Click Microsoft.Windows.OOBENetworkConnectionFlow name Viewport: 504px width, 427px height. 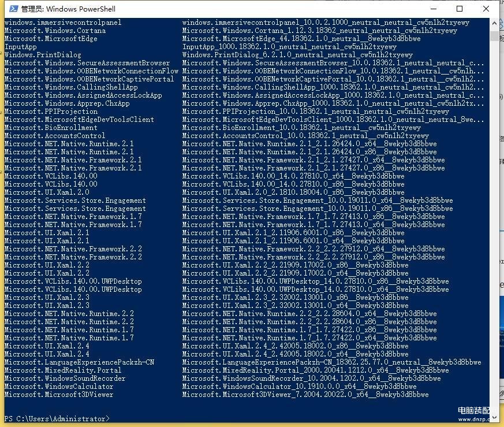pyautogui.click(x=91, y=71)
